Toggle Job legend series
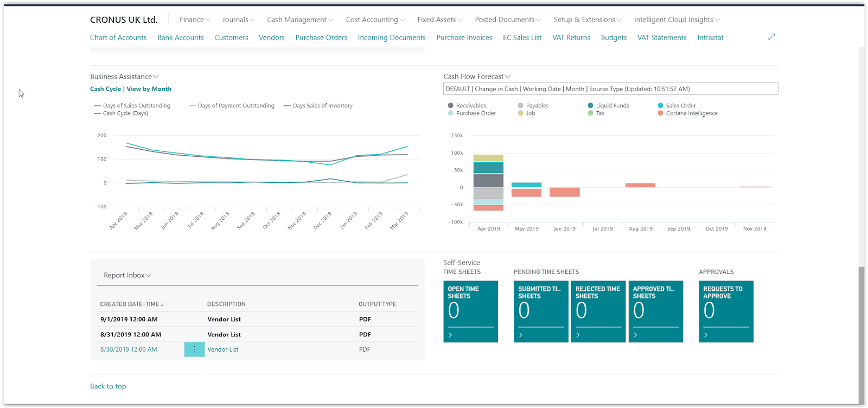 526,113
